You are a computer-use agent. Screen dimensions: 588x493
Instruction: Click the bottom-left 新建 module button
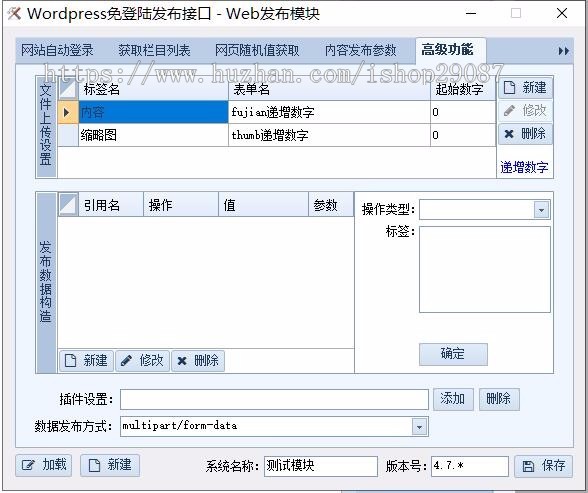(x=110, y=465)
